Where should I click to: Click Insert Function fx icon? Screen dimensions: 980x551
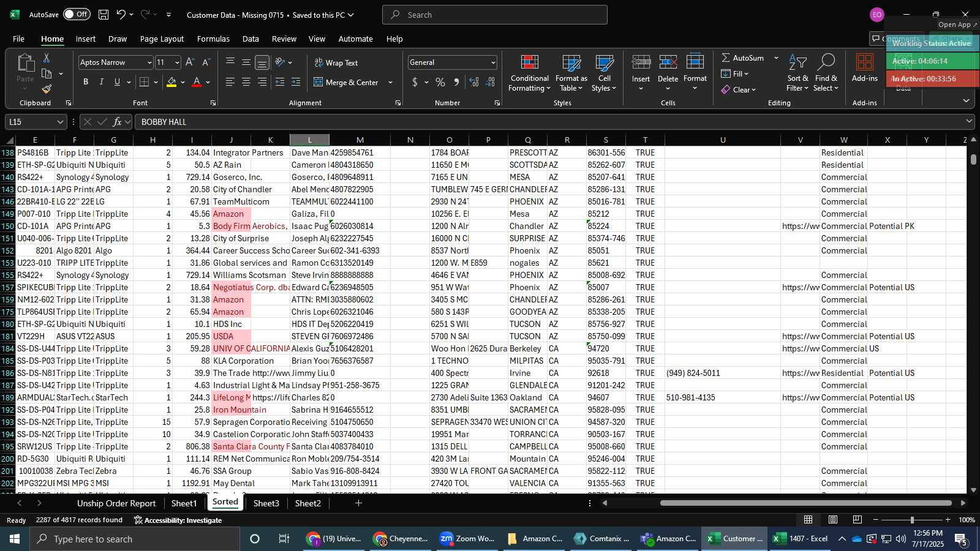click(117, 122)
